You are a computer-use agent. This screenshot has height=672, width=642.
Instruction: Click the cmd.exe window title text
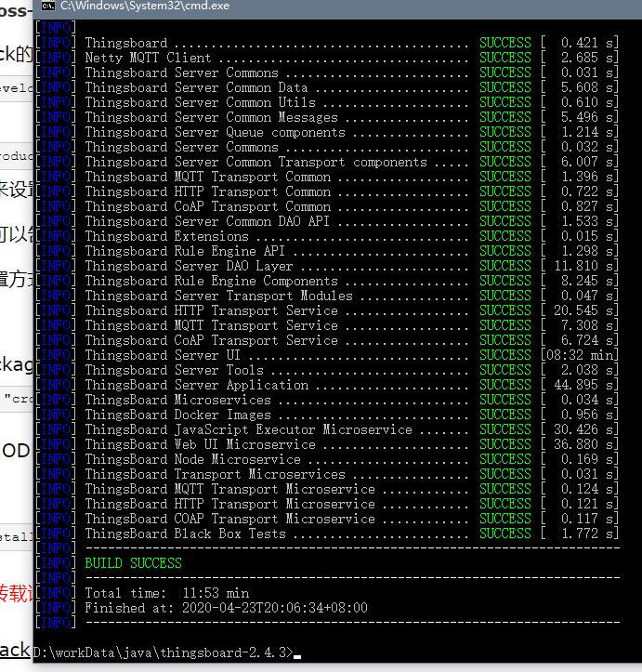[145, 6]
